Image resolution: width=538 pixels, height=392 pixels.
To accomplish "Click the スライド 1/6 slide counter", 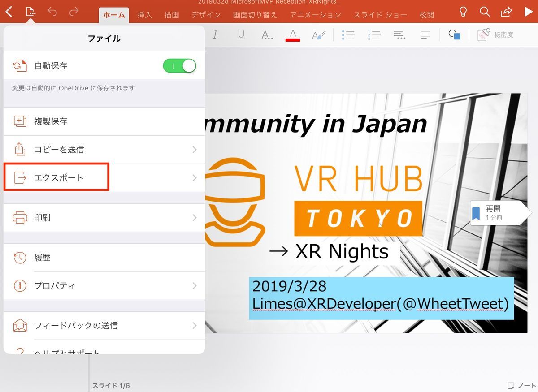I will tap(111, 385).
